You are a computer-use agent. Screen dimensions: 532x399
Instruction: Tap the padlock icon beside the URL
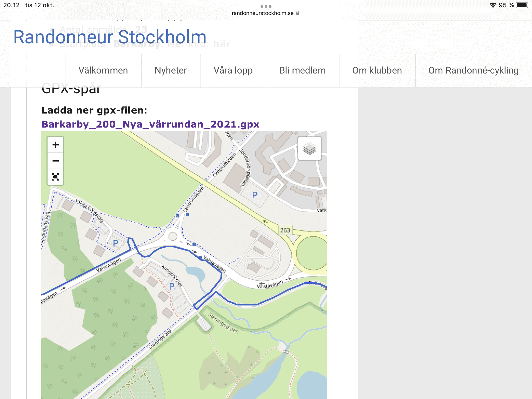tap(298, 13)
